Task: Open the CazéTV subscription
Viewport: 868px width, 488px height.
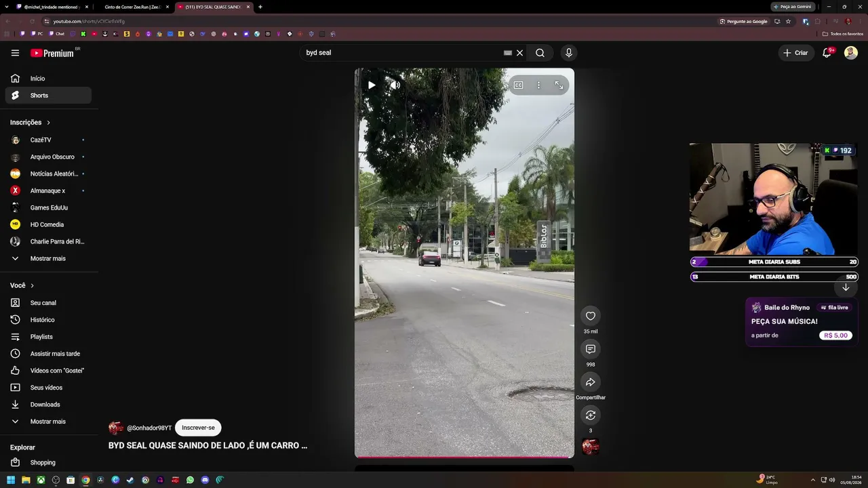Action: pyautogui.click(x=48, y=140)
